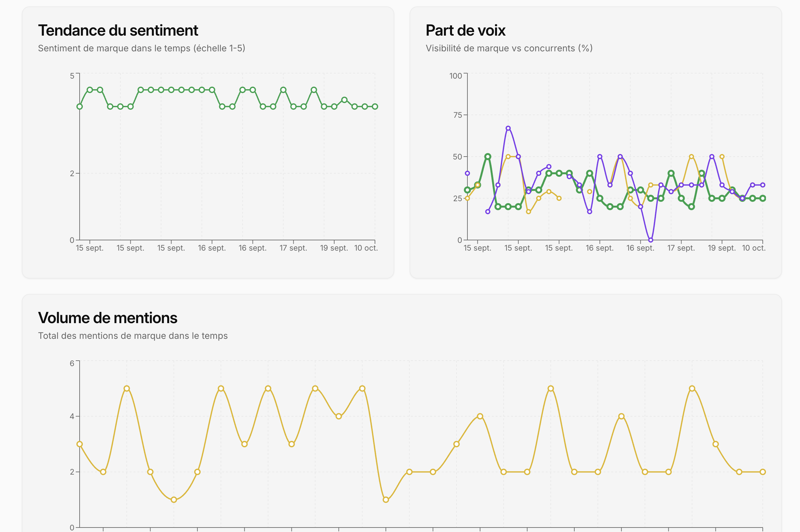
Task: Click the "10 oct." axis label under the sentiment chart
Action: click(366, 248)
